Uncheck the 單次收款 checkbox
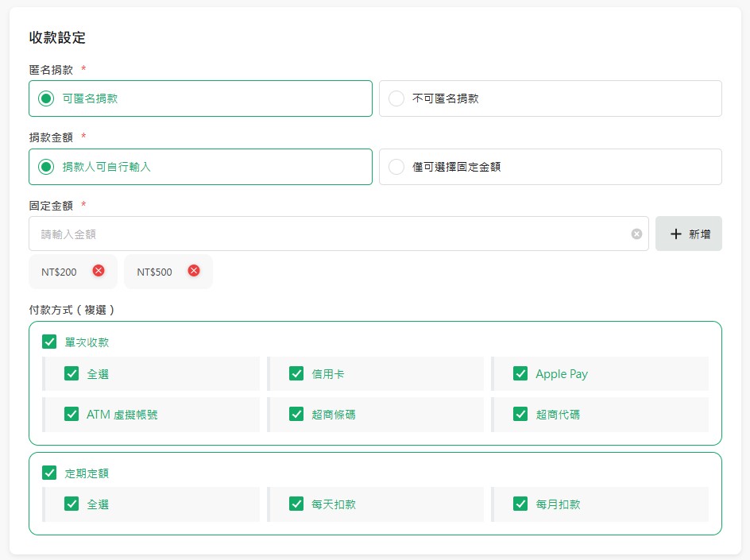Image resolution: width=750 pixels, height=560 pixels. (x=49, y=342)
